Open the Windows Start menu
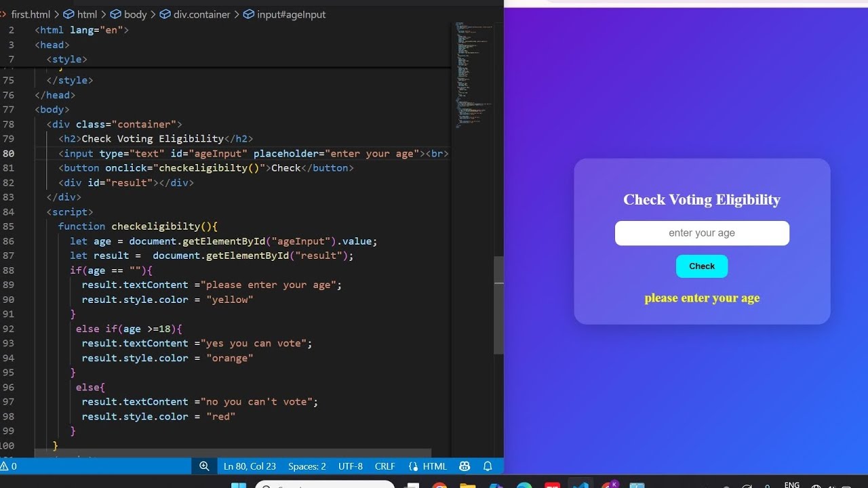Screen dimensions: 868x488 pyautogui.click(x=239, y=485)
